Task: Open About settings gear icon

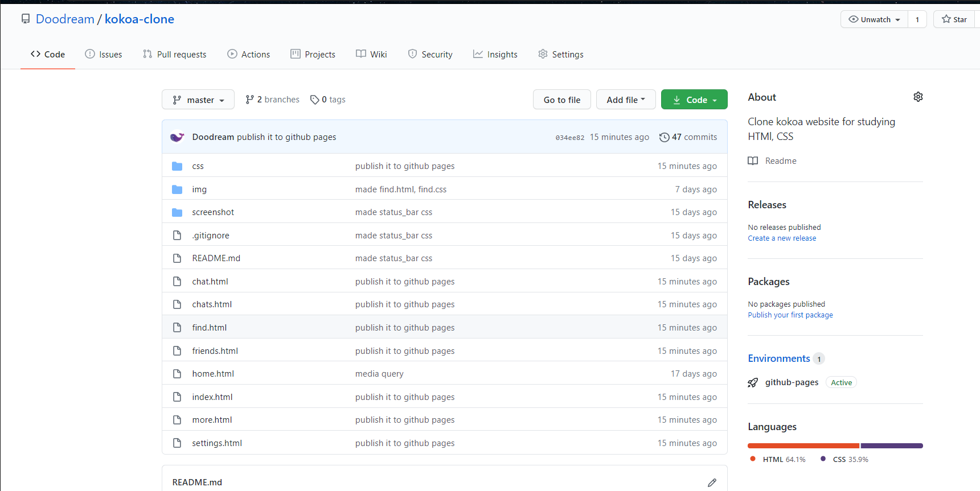Action: 918,97
